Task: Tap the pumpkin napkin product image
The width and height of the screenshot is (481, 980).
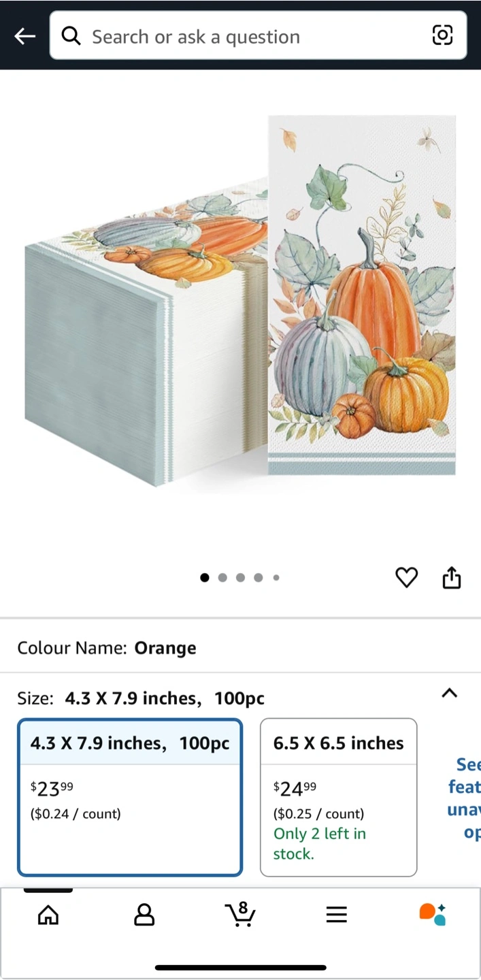Action: tap(240, 301)
